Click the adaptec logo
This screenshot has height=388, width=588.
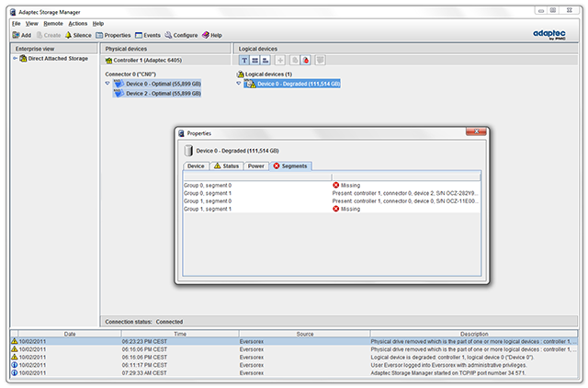tap(549, 35)
